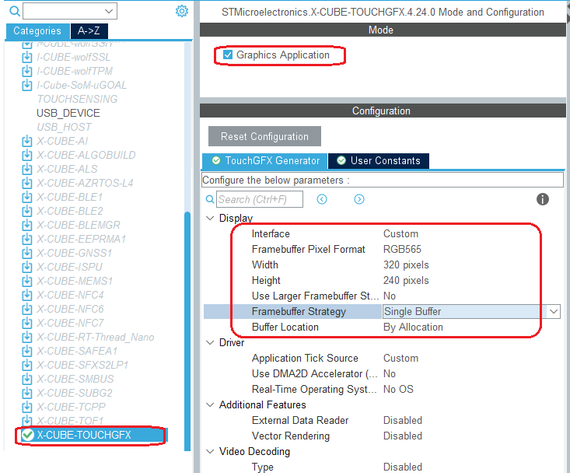
Task: Collapse the Video Decoding section
Action: pos(210,452)
